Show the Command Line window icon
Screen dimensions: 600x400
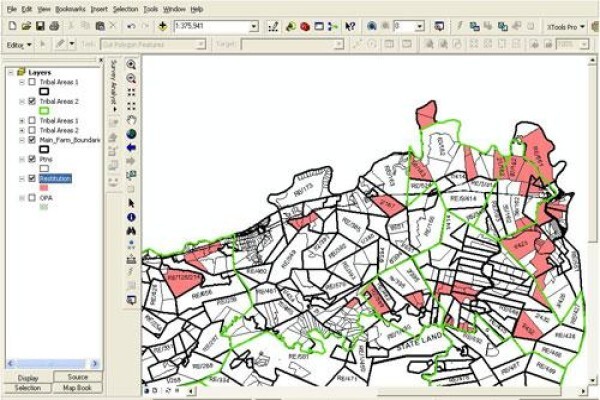(319, 26)
